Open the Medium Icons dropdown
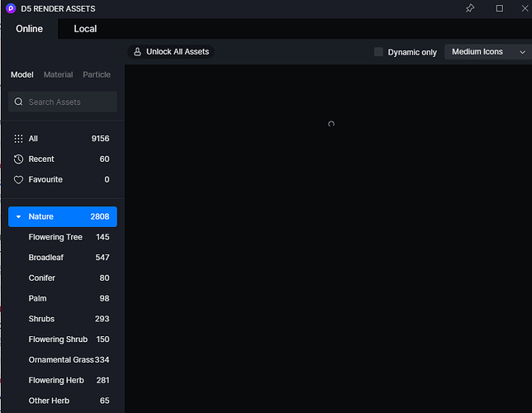Screen dimensions: 532x413 [x=488, y=51]
